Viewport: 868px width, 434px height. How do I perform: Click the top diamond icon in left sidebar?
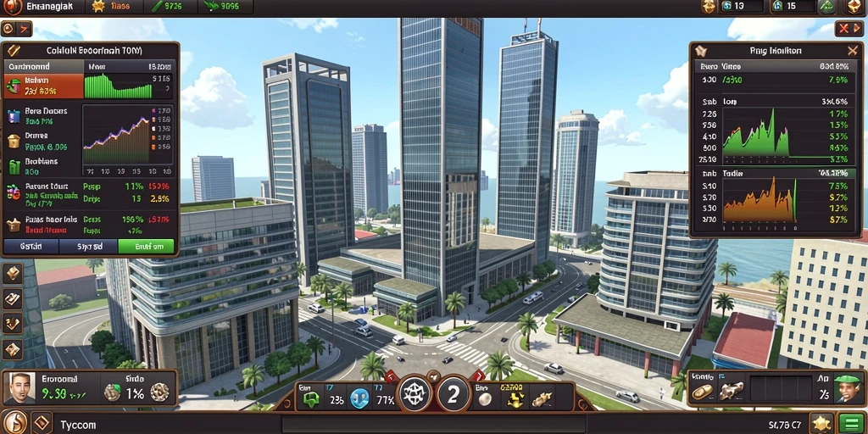[12, 274]
